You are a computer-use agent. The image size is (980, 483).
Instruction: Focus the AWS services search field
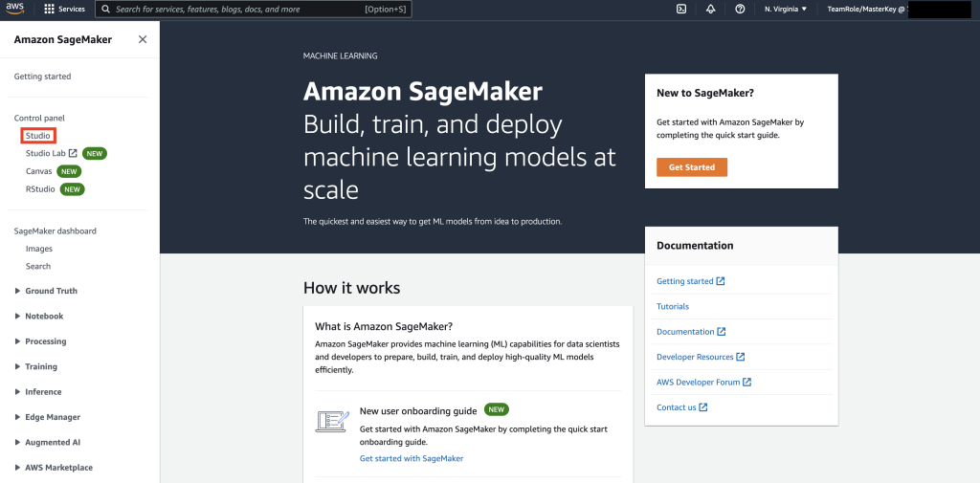pos(253,10)
